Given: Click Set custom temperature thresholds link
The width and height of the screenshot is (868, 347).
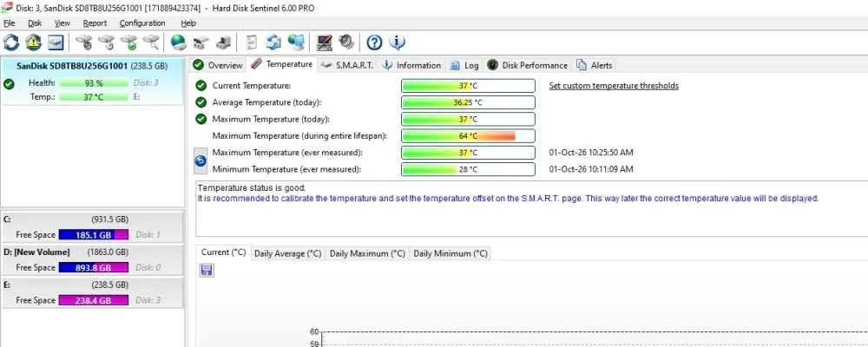Looking at the screenshot, I should pyautogui.click(x=614, y=86).
